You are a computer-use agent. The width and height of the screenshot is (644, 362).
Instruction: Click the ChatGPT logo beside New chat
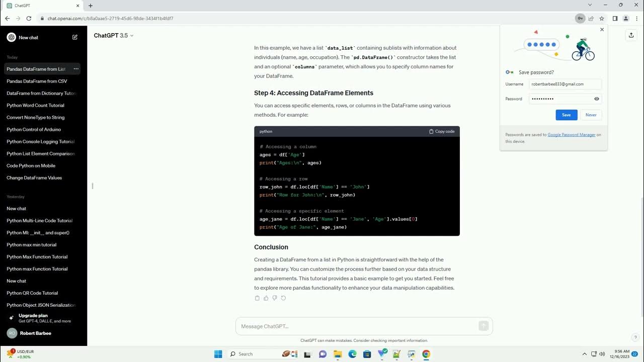pos(11,37)
